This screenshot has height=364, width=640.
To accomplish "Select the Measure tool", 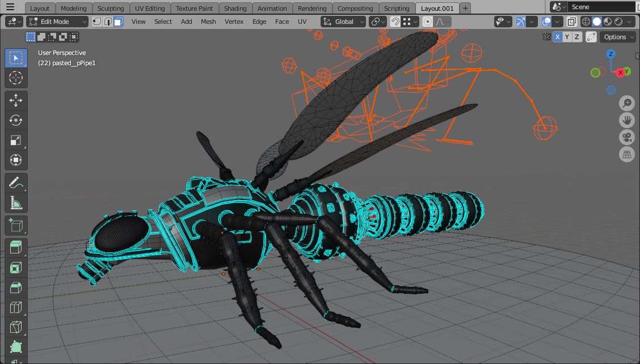I will tap(16, 203).
